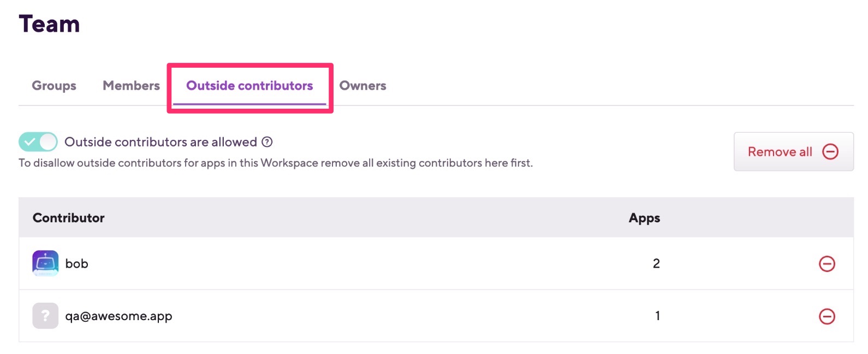The image size is (868, 354).
Task: Click the help icon beside Outside contributors allowed
Action: [x=267, y=142]
